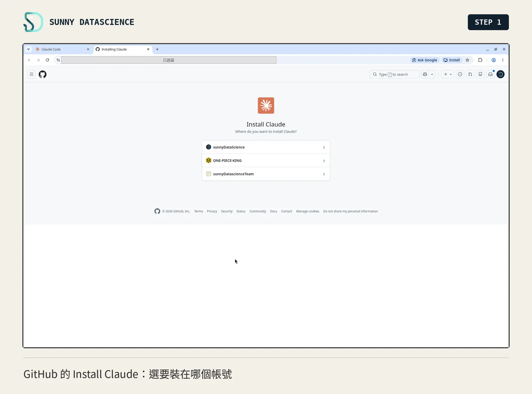The width and height of the screenshot is (532, 394).
Task: Open the Create new plus dropdown
Action: click(x=448, y=74)
